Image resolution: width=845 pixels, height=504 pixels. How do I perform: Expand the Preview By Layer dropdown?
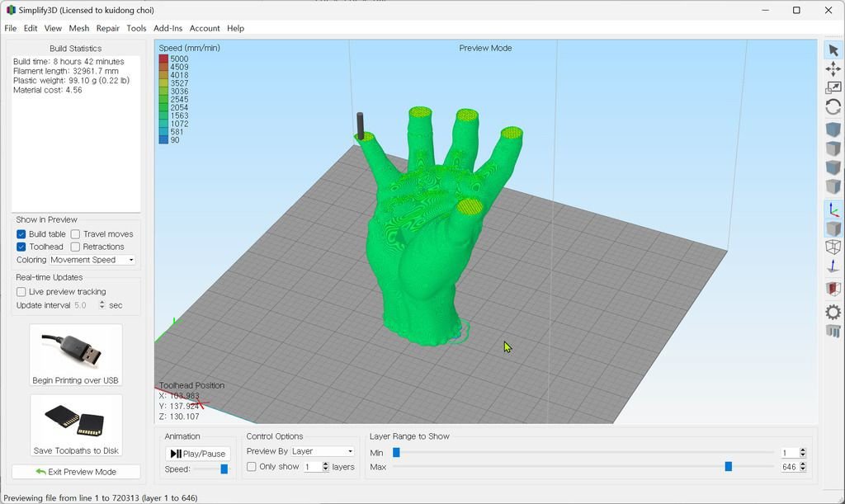322,451
